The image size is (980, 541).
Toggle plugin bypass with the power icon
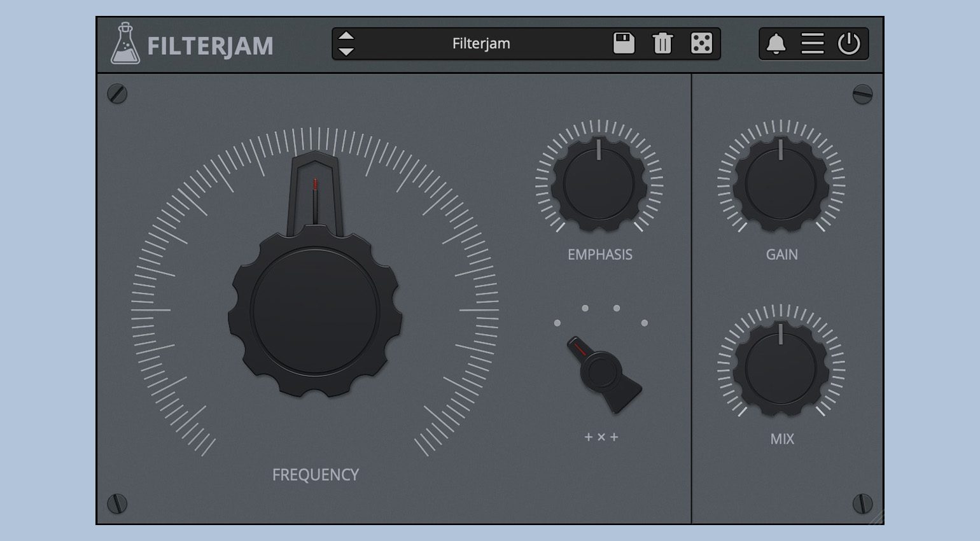[x=849, y=43]
